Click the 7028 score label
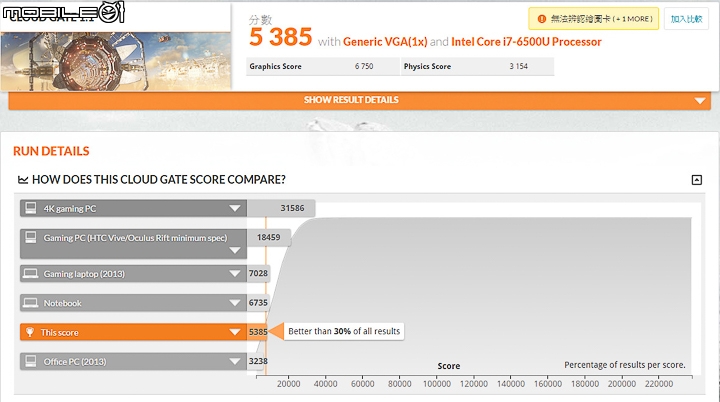 (x=258, y=273)
